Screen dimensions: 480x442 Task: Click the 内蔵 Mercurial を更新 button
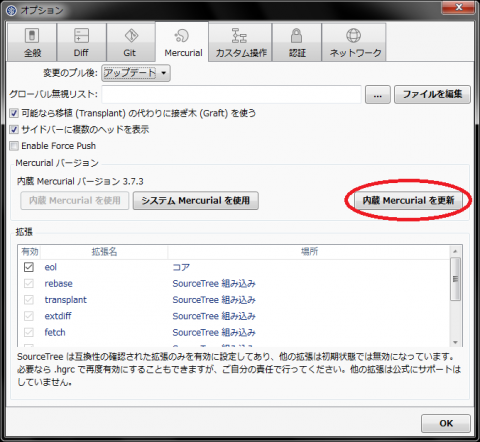click(x=408, y=200)
